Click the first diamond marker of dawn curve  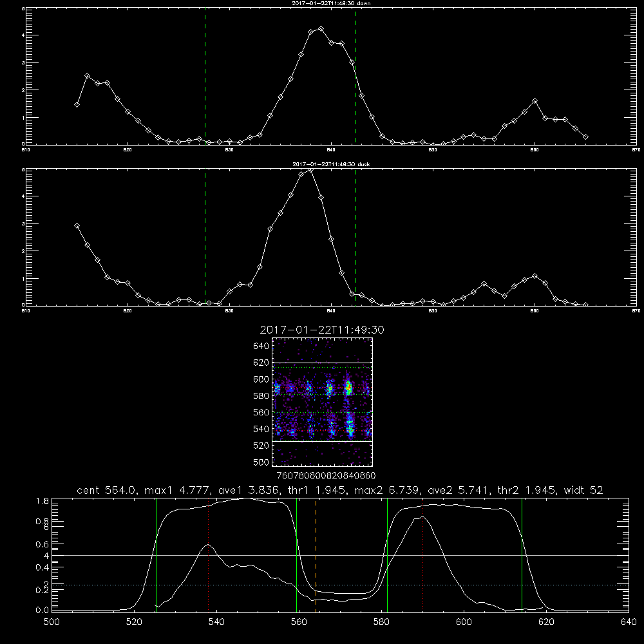[77, 105]
